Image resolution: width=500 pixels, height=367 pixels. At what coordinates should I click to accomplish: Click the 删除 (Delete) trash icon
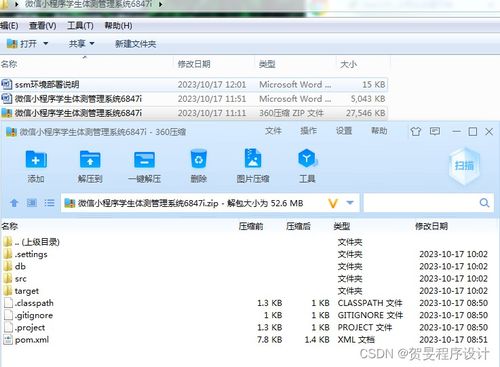(x=199, y=159)
